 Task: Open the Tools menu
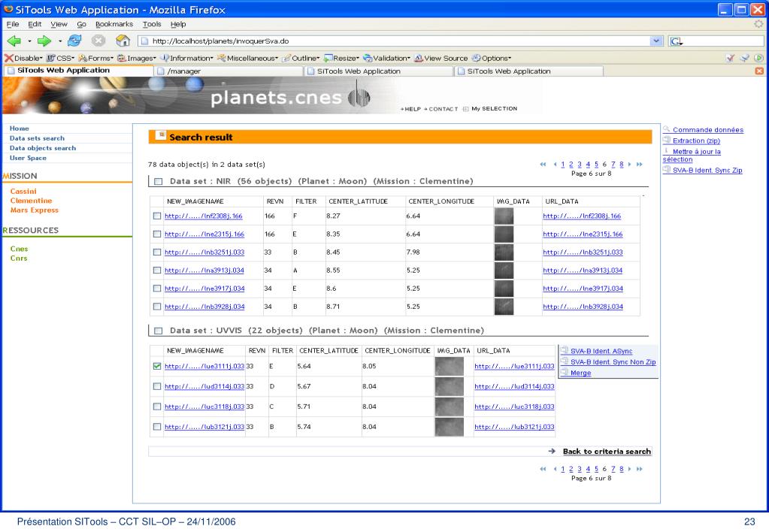(152, 24)
